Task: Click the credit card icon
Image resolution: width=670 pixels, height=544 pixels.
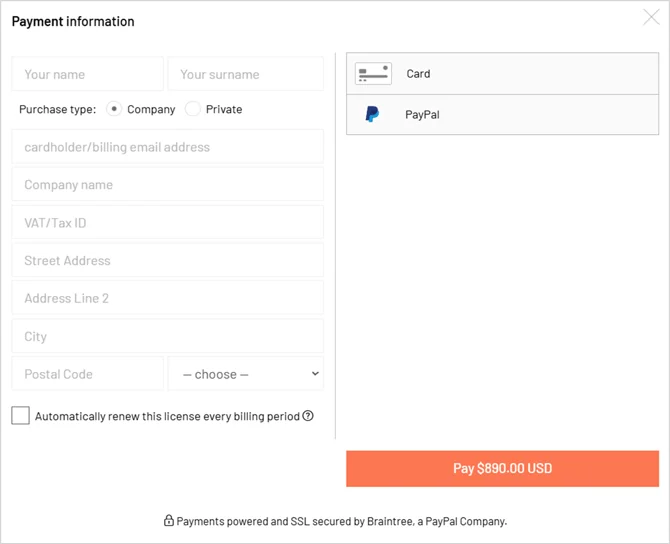Action: pos(373,74)
